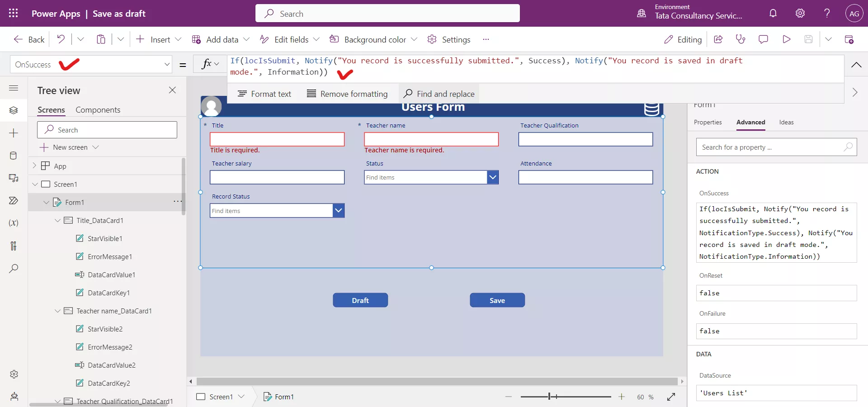Run the app checker (stethoscope icon)
This screenshot has height=407, width=868.
[741, 39]
